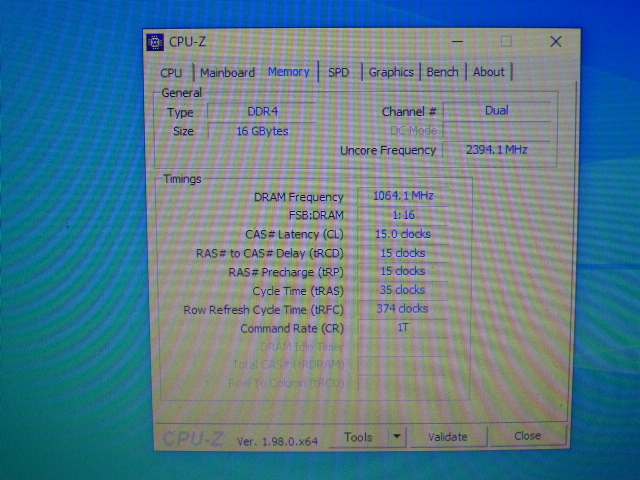Click the Tools button
Image resolution: width=640 pixels, height=480 pixels.
point(358,437)
